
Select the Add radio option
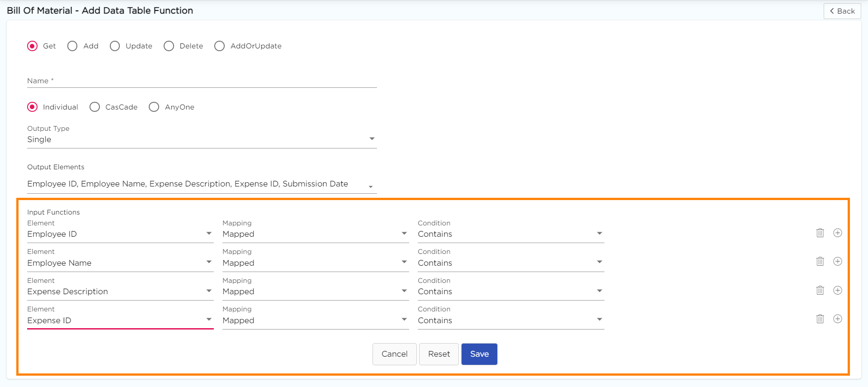pos(72,46)
